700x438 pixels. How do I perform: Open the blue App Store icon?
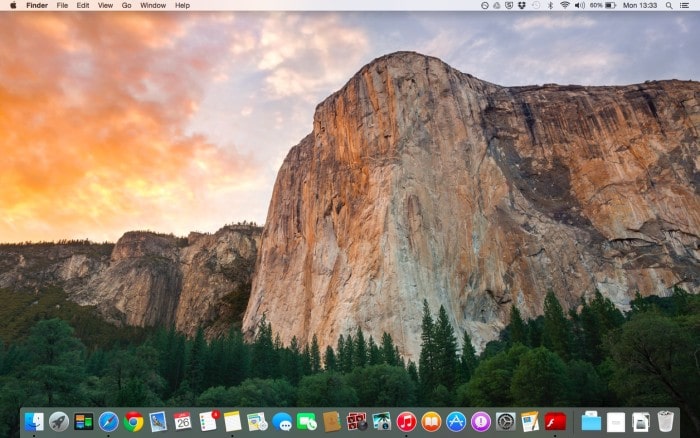point(456,421)
